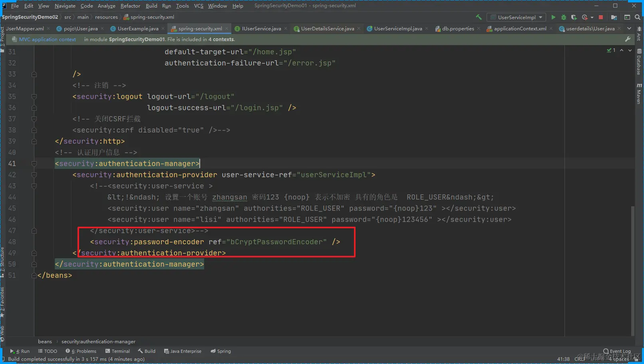Stop the process with the red square
644x364 pixels.
pos(601,17)
